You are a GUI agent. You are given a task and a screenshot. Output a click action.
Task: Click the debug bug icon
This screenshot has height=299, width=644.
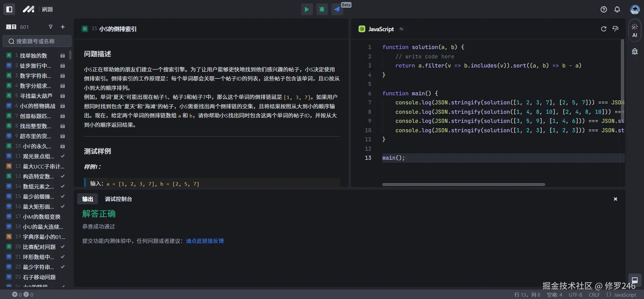coord(322,9)
